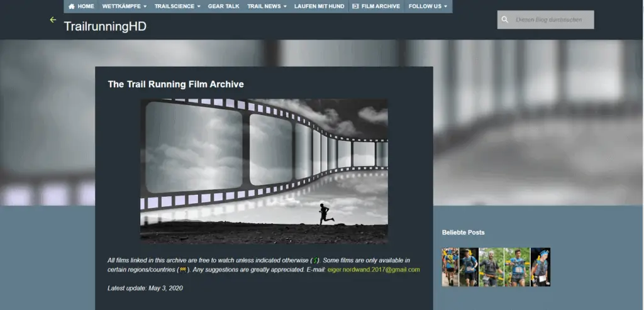The image size is (644, 310).
Task: Click the film icon beside Film Archive
Action: 355,6
